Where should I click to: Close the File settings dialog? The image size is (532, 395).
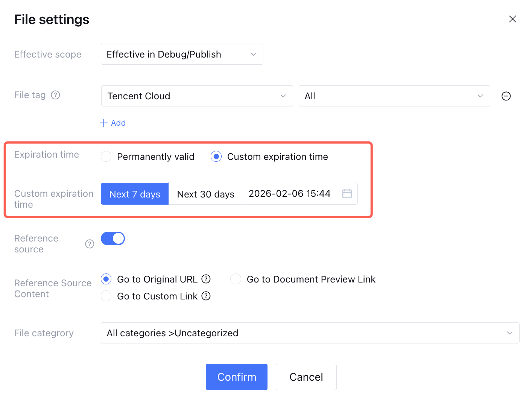coord(512,19)
